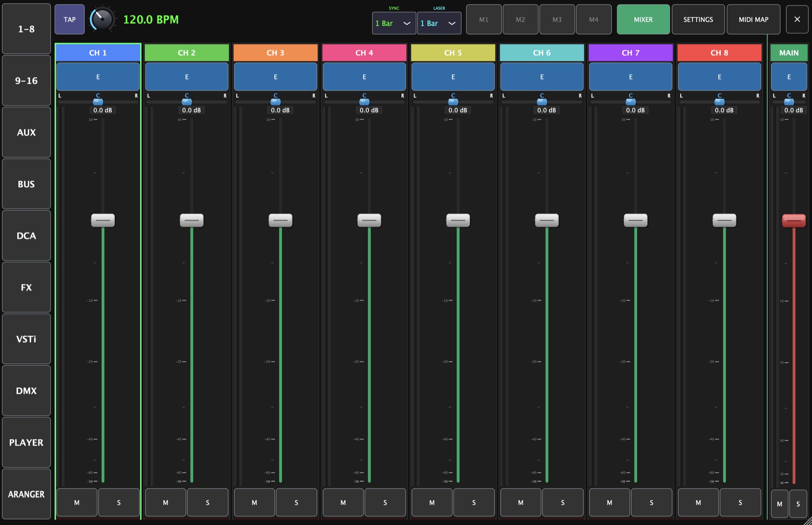Open CH 7 editor E button
812x525 pixels.
click(631, 77)
